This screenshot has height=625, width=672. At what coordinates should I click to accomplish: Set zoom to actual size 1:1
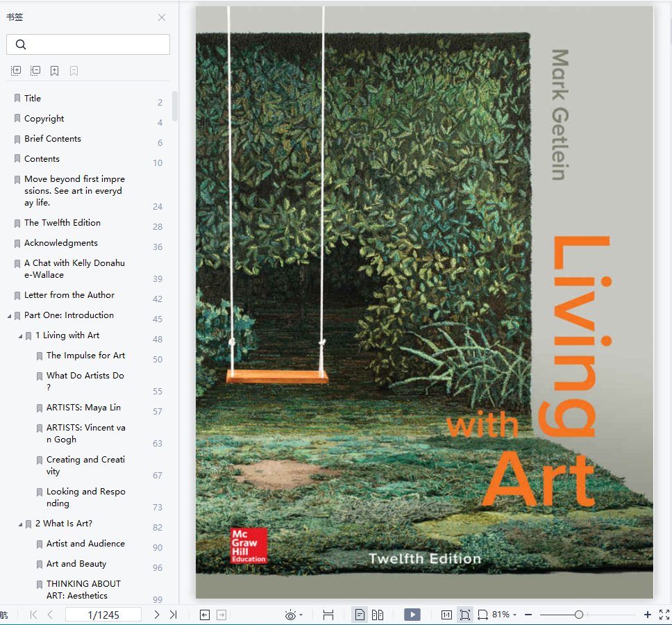[446, 615]
